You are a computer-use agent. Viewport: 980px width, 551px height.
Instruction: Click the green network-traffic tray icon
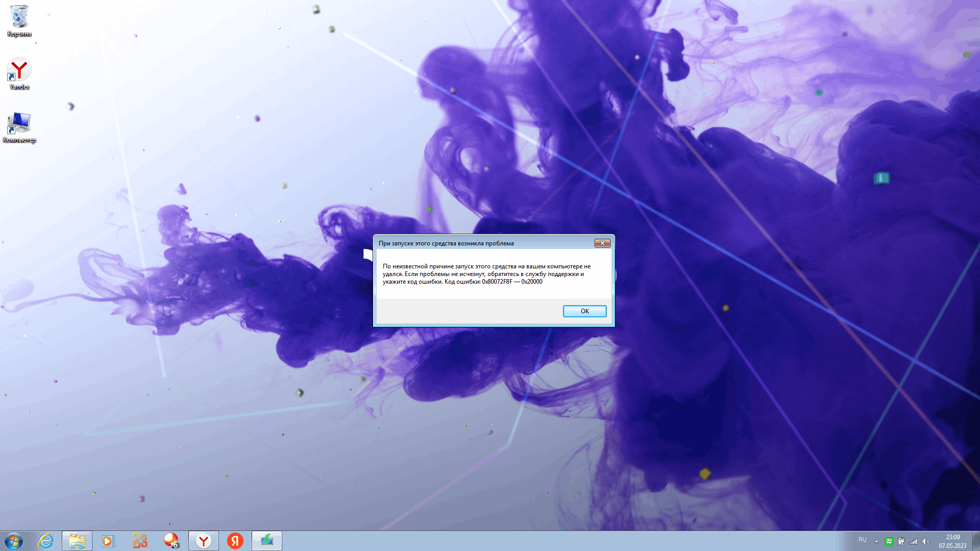point(889,541)
